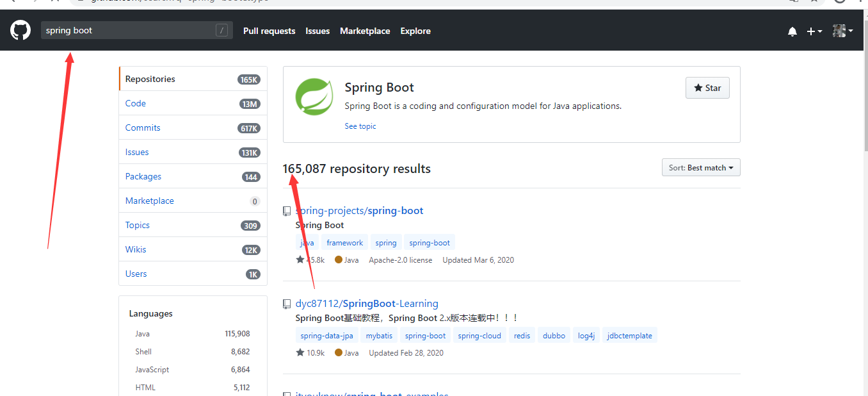Filter by HTML language

pyautogui.click(x=193, y=388)
